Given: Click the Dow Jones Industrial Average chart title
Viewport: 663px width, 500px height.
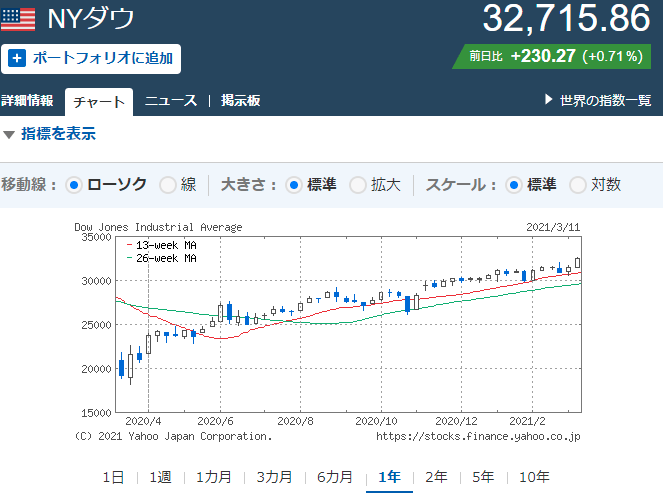Looking at the screenshot, I should [x=158, y=227].
